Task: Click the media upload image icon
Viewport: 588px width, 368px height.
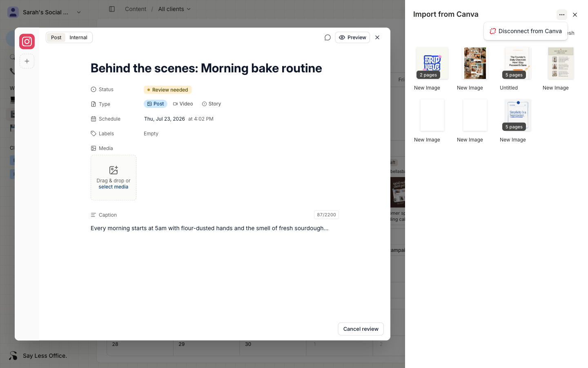Action: pyautogui.click(x=114, y=170)
